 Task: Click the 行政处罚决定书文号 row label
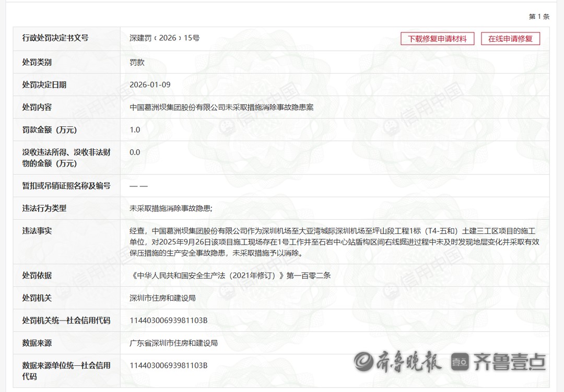[55, 38]
